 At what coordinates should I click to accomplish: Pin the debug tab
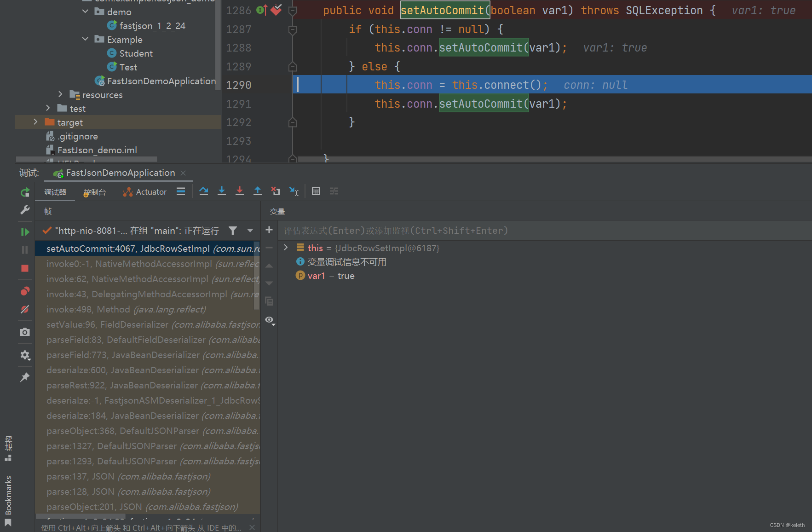point(25,377)
